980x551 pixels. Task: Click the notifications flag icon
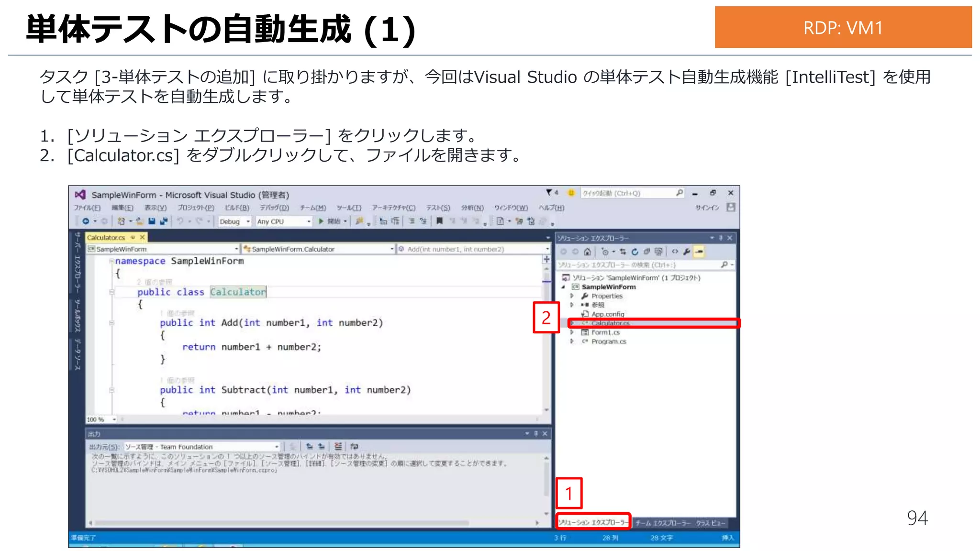(x=549, y=193)
